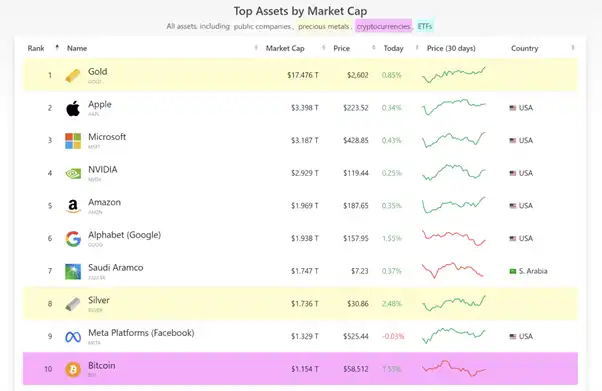The image size is (602, 391).
Task: Click the Gold 30-day price sparkline chart
Action: coord(454,75)
